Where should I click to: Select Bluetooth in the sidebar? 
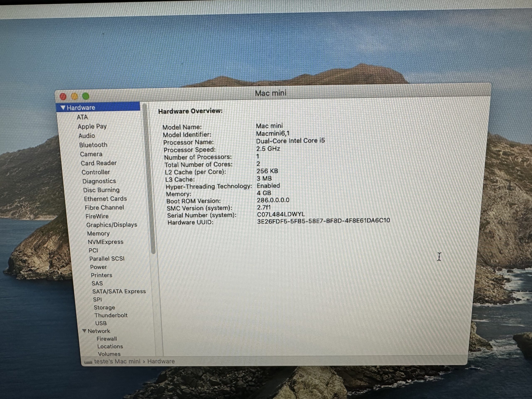(x=93, y=145)
